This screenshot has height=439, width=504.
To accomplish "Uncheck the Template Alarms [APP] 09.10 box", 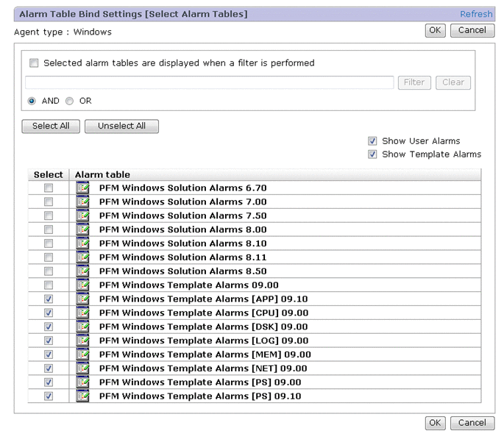I will (49, 299).
